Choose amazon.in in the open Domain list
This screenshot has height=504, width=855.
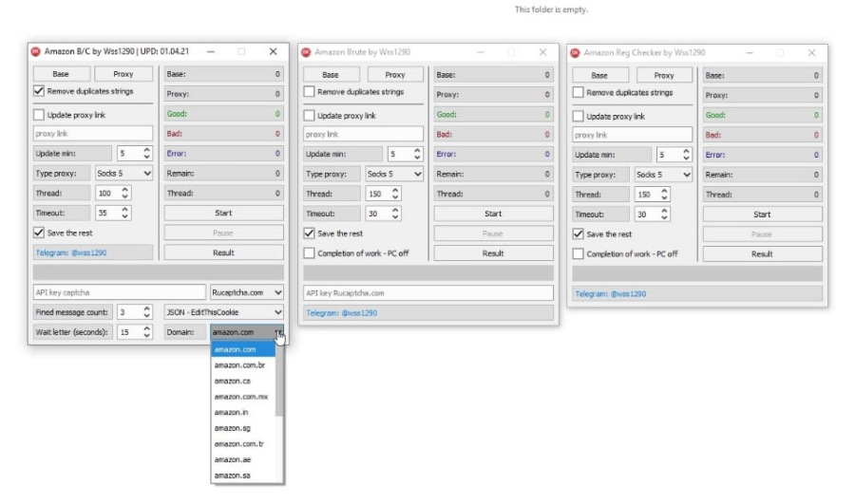[x=232, y=412]
